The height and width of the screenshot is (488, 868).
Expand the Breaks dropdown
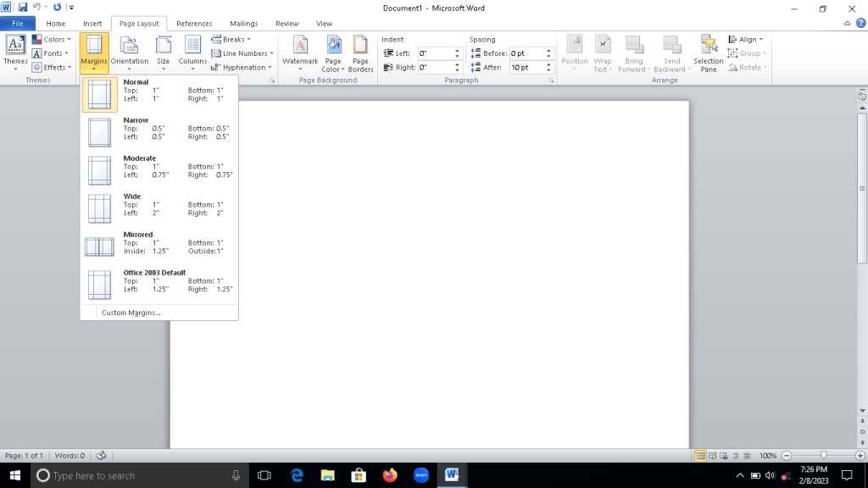[x=231, y=39]
